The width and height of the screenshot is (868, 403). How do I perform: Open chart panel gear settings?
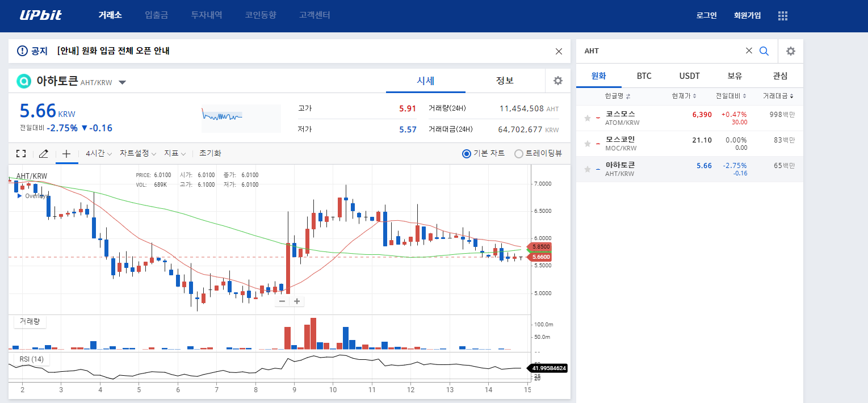(x=558, y=81)
